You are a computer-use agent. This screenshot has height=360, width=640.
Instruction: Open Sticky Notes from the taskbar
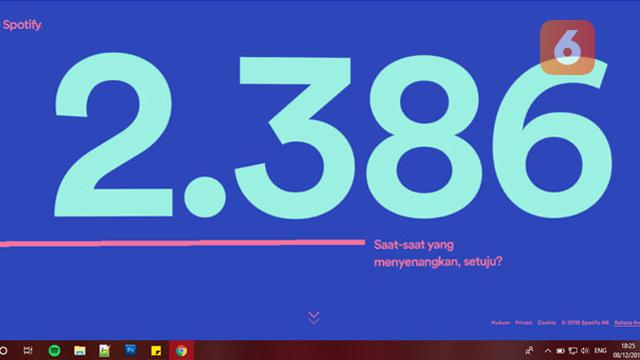point(156,351)
